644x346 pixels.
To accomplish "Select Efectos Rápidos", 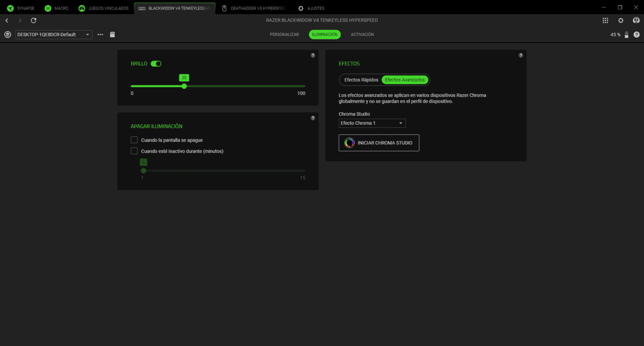I will tap(361, 80).
